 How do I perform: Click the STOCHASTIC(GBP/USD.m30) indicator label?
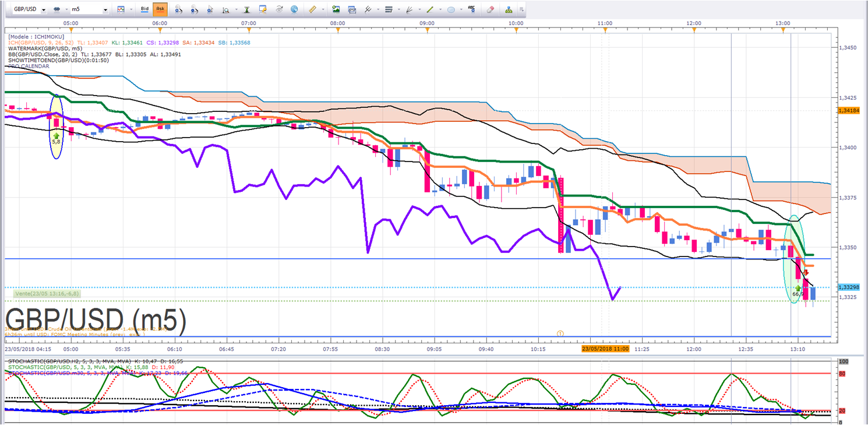coord(71,373)
